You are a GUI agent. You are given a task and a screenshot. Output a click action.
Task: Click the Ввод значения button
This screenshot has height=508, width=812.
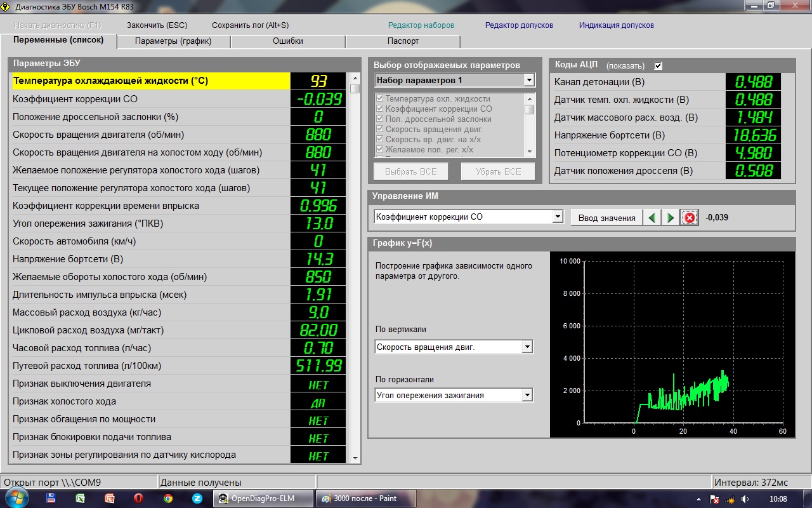pyautogui.click(x=606, y=218)
